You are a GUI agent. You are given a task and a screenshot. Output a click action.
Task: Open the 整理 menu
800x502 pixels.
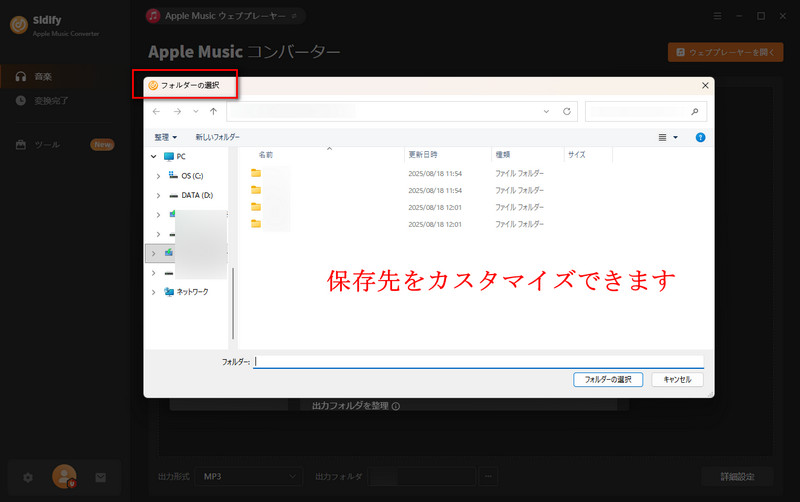pos(165,137)
